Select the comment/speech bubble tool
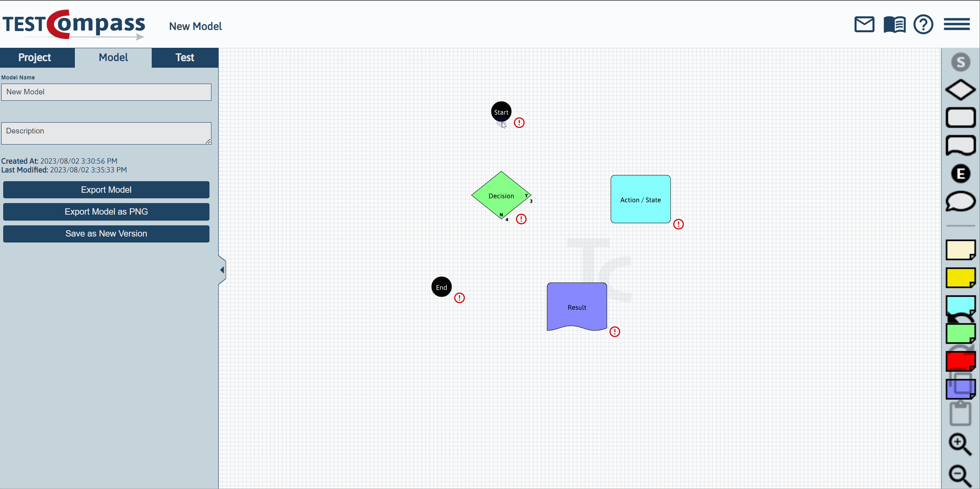The width and height of the screenshot is (980, 489). tap(961, 203)
